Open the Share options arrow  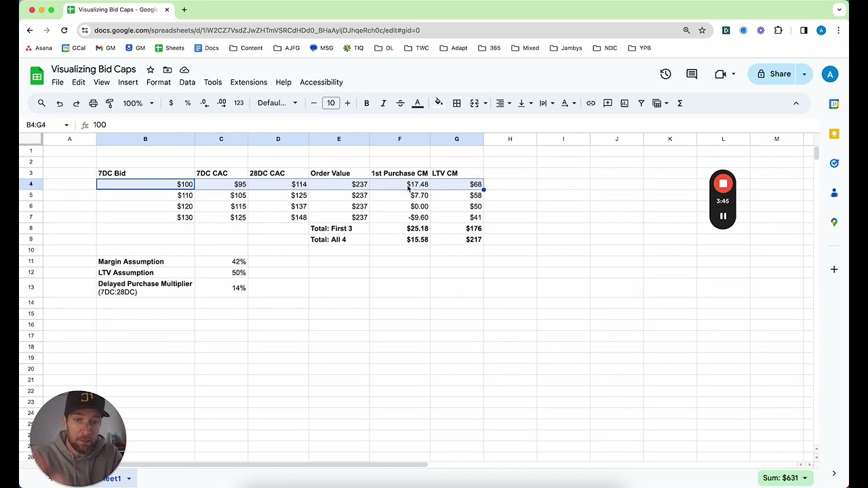pyautogui.click(x=804, y=74)
